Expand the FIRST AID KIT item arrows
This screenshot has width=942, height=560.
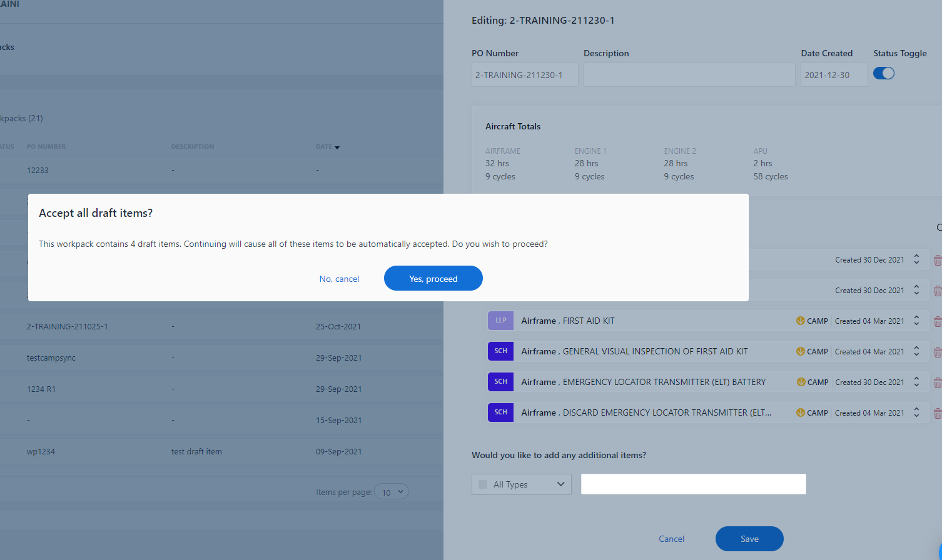click(916, 321)
